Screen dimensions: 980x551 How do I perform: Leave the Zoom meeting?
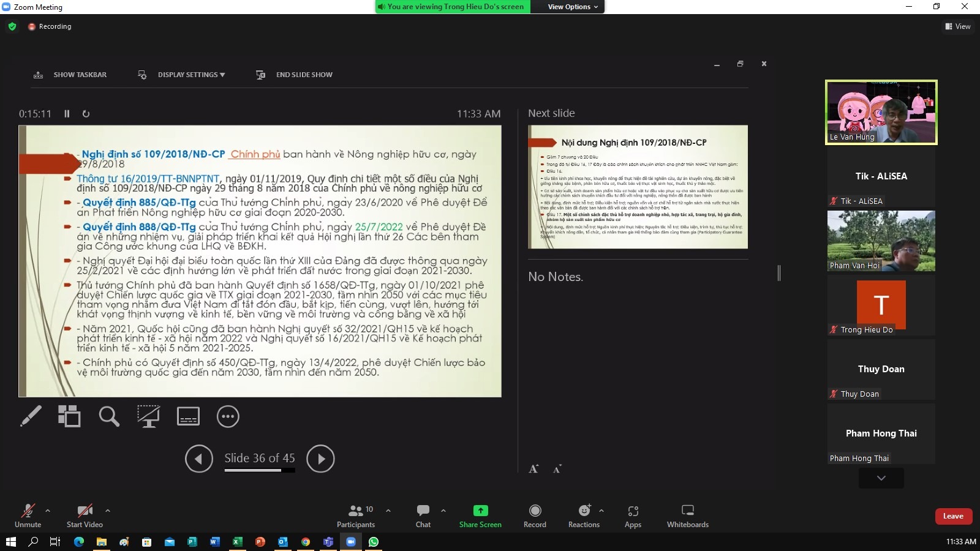(x=953, y=516)
